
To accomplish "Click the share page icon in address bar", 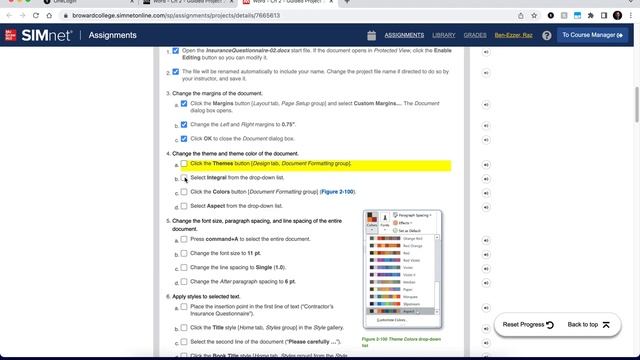I will click(521, 16).
